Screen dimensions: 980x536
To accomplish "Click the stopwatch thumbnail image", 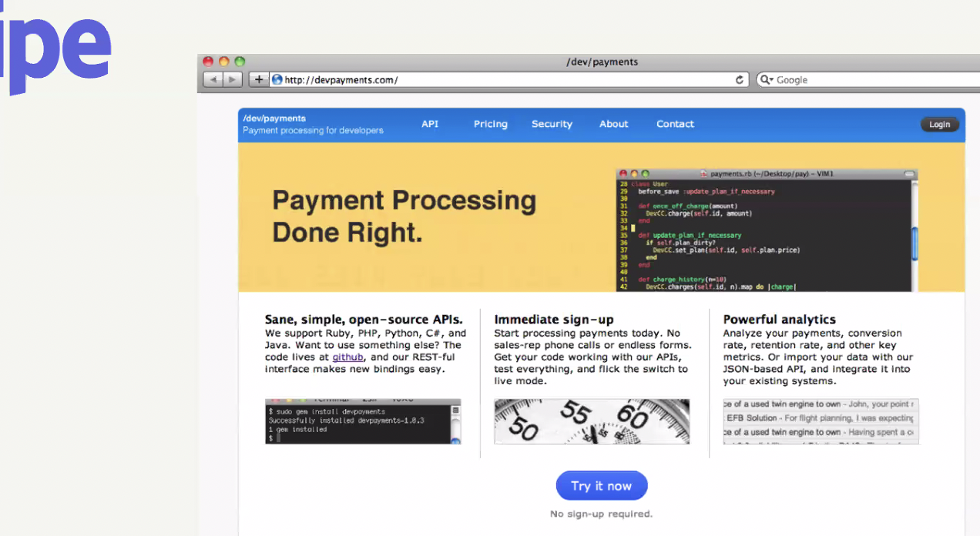I will 592,421.
